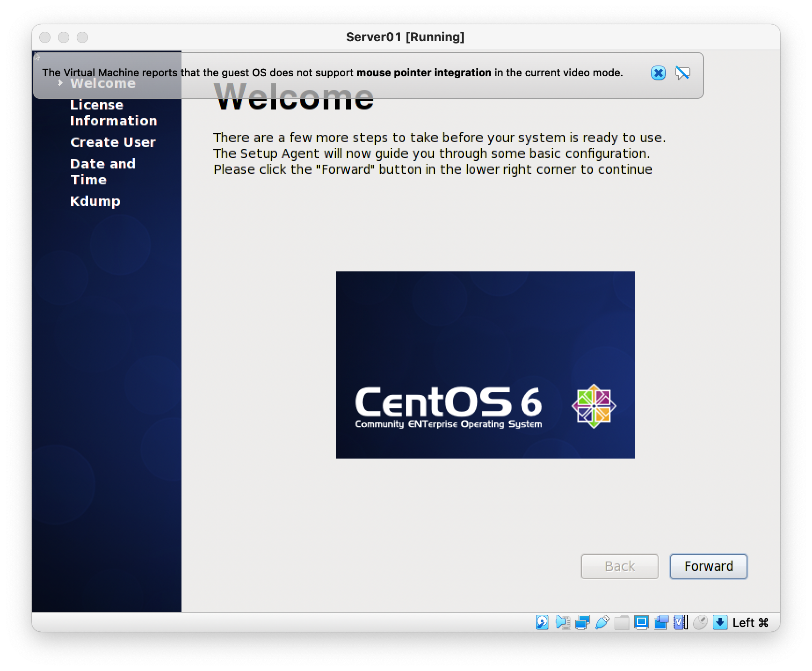Click the keyboard capture arrow icon

click(x=720, y=622)
